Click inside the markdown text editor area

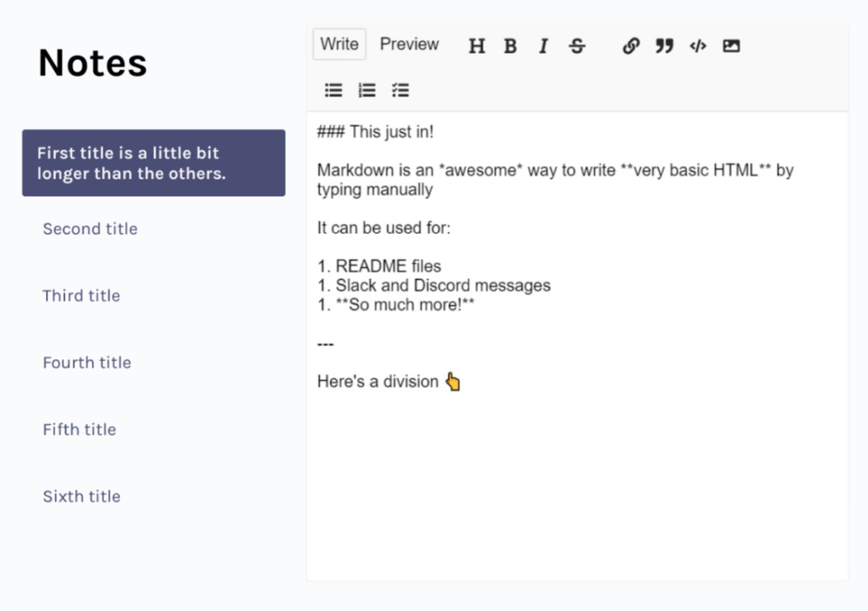coord(577,474)
